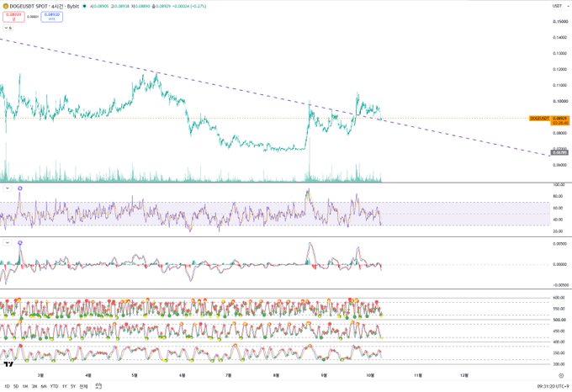Viewport: 572px width, 392px height.
Task: Click the 7월 label on time axis
Action: tap(229, 375)
